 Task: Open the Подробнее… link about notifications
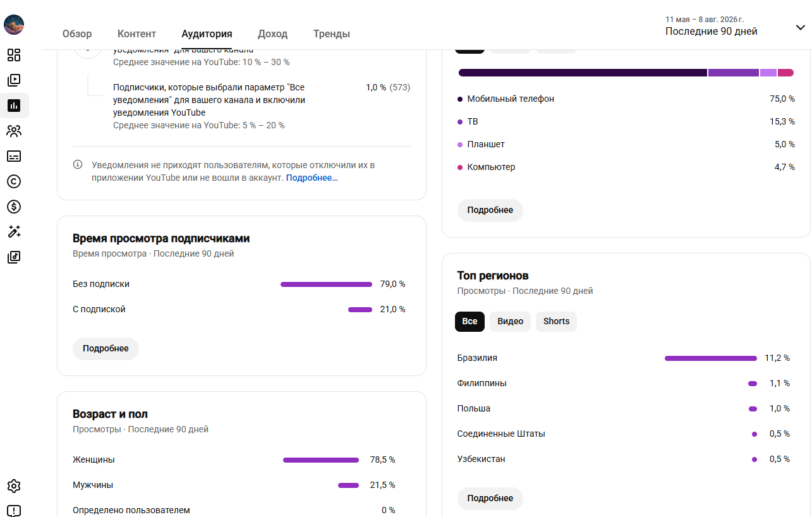pyautogui.click(x=312, y=178)
